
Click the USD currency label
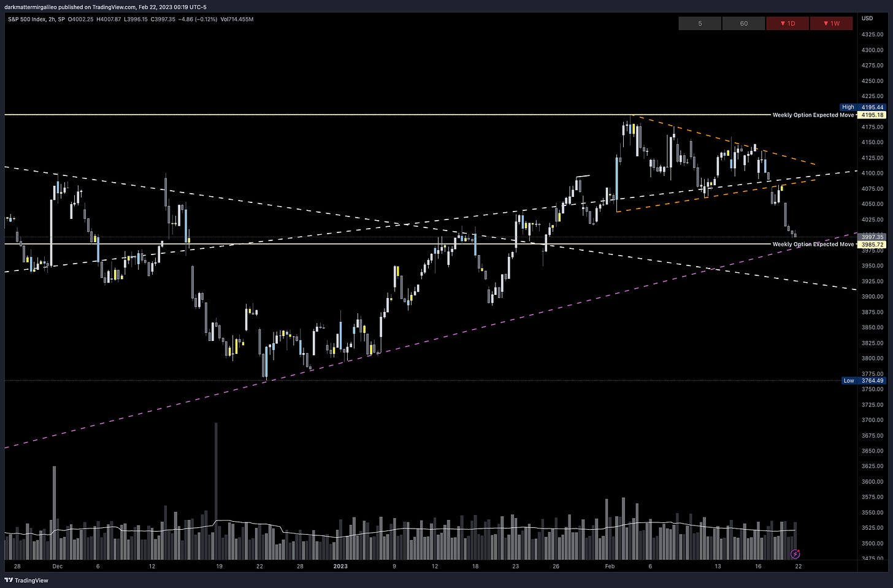tap(867, 18)
